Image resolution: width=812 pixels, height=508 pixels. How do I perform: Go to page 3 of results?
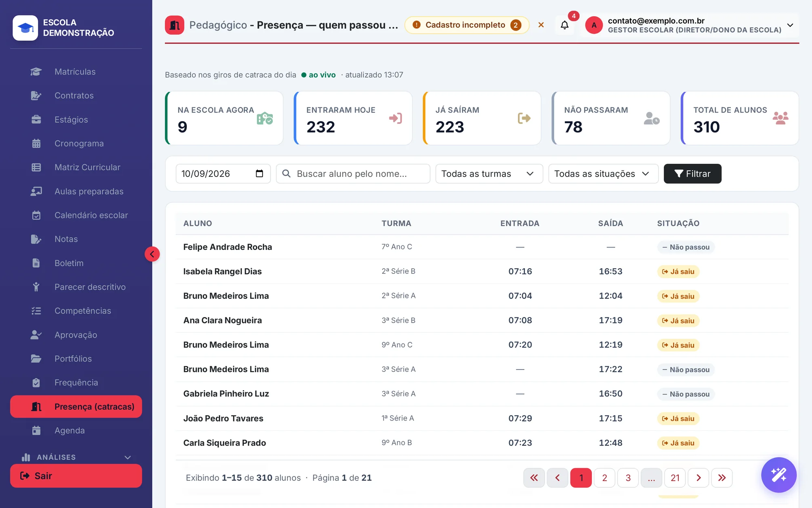pos(628,478)
